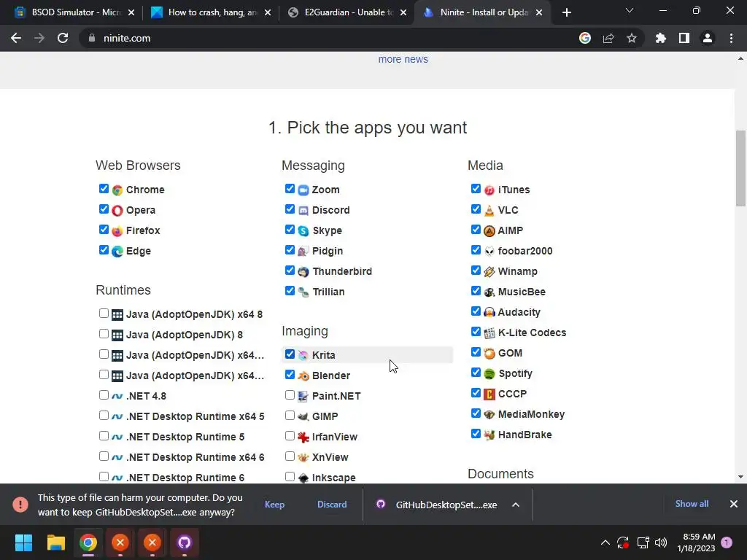747x560 pixels.
Task: Click the page vertical scrollbar thumb
Action: 740,168
